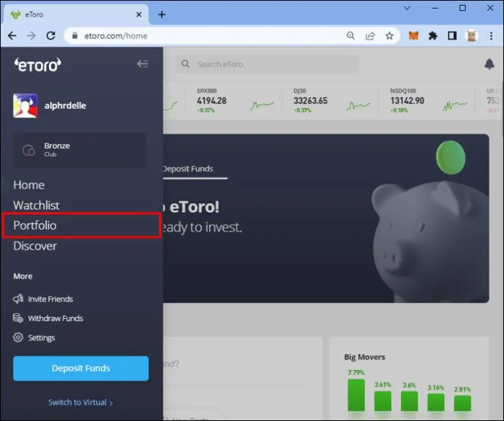Click the eToro logo in sidebar
Viewport: 504px width, 421px height.
pos(37,64)
